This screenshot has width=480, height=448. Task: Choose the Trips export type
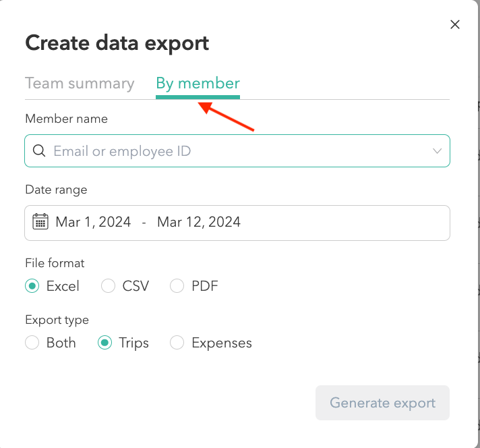(x=104, y=343)
